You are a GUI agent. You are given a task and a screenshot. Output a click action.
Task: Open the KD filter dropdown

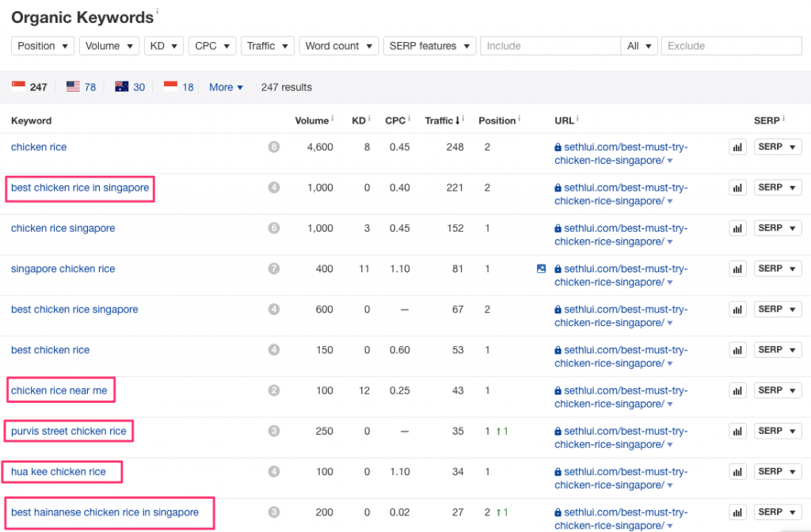tap(163, 46)
